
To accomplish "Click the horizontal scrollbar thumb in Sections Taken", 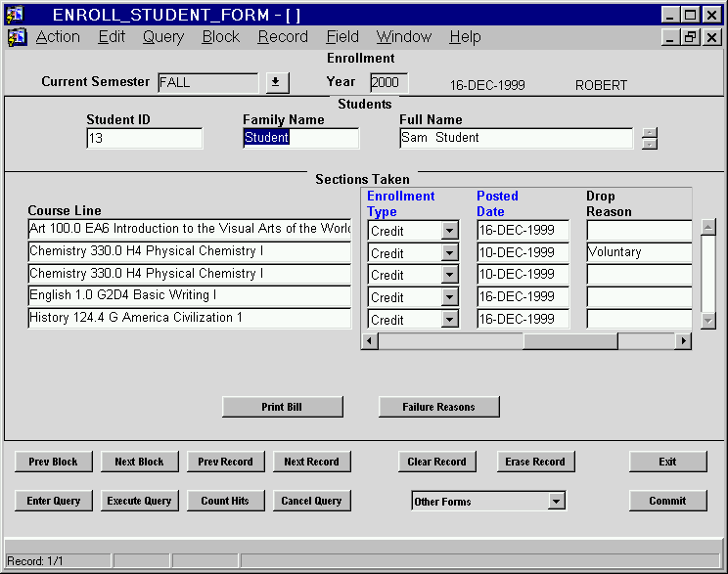I will (570, 341).
